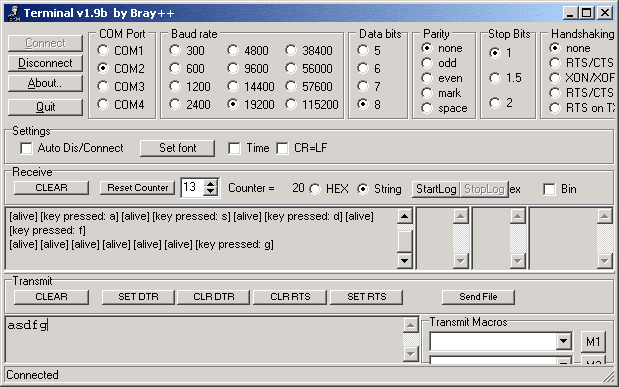
Task: Choose 6 data bits
Action: pos(369,68)
